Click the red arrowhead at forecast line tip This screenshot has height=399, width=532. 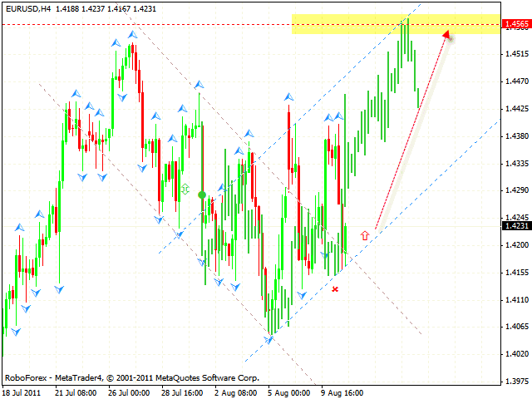tap(447, 34)
